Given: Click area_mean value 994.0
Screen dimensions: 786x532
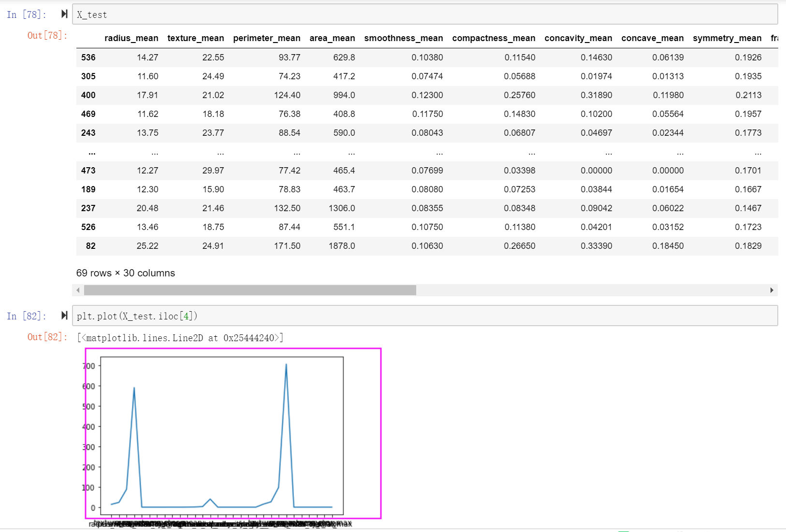Looking at the screenshot, I should point(344,95).
